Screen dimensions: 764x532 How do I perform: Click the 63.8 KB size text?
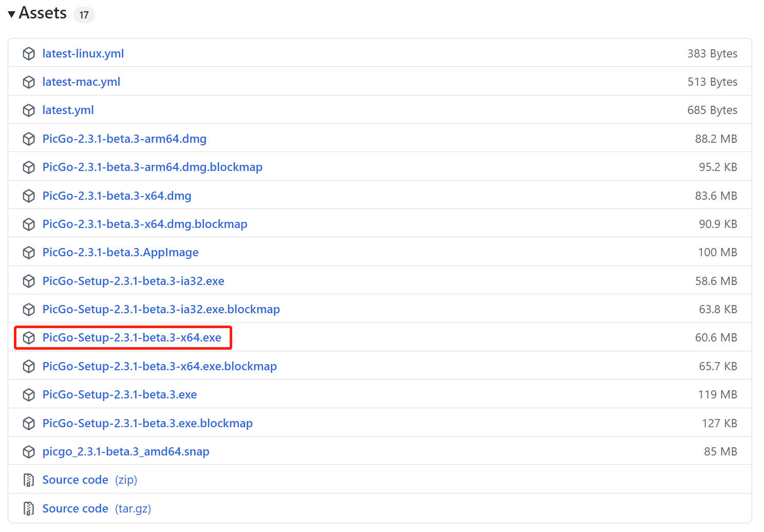point(718,310)
